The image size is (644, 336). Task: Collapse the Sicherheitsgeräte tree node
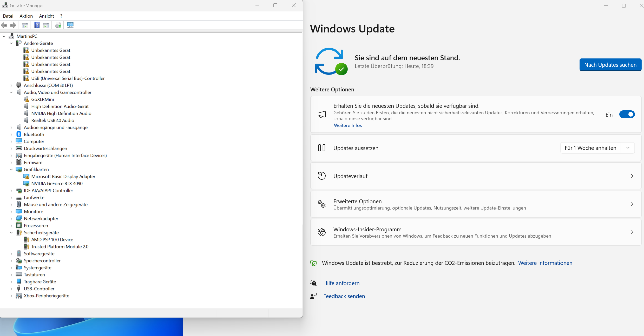(11, 232)
